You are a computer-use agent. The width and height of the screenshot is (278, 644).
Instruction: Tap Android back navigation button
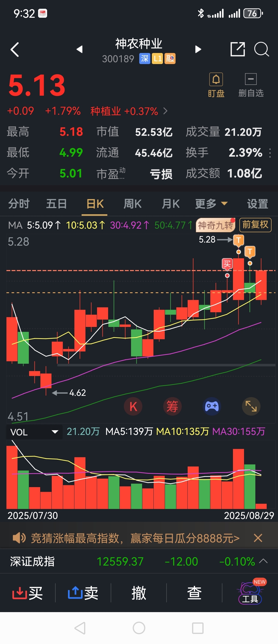80,628
